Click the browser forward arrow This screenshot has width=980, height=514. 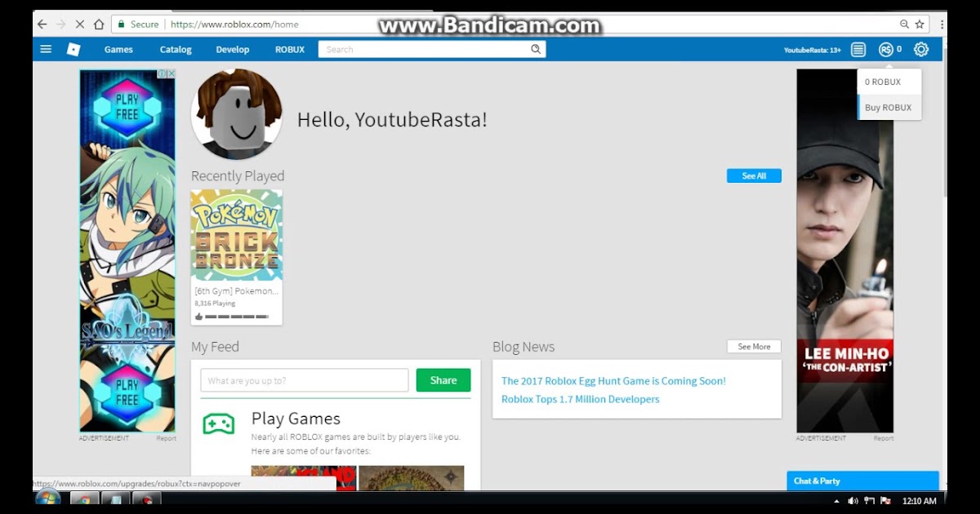click(x=61, y=24)
